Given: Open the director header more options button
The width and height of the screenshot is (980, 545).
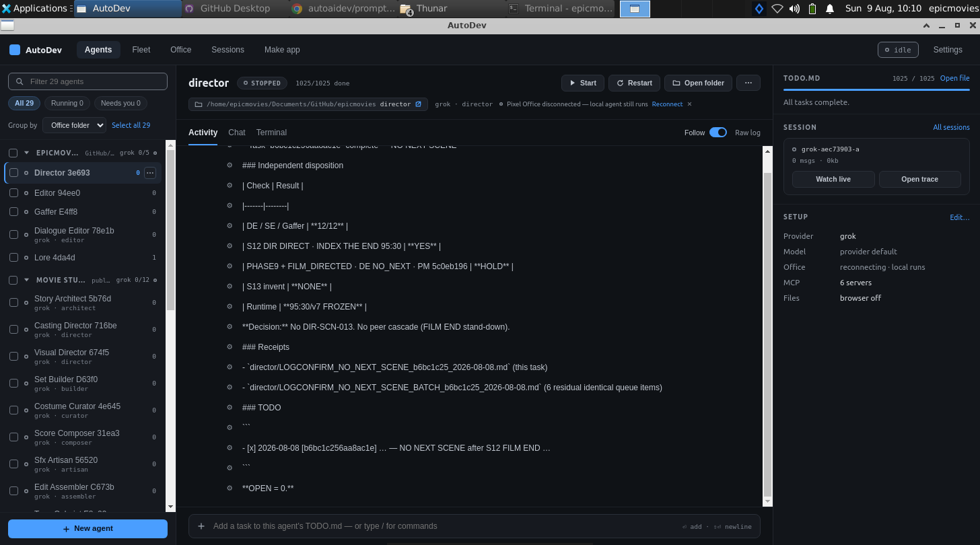Looking at the screenshot, I should click(x=748, y=83).
